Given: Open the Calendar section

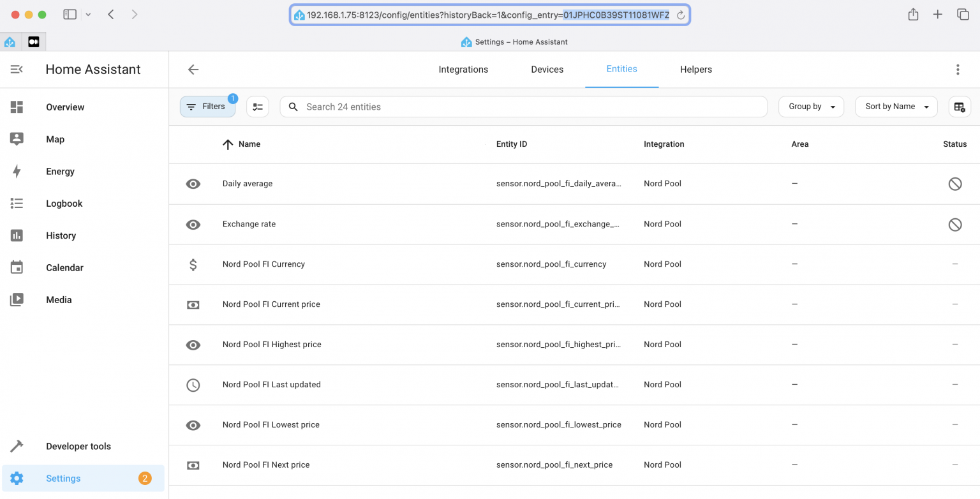Looking at the screenshot, I should pyautogui.click(x=64, y=267).
